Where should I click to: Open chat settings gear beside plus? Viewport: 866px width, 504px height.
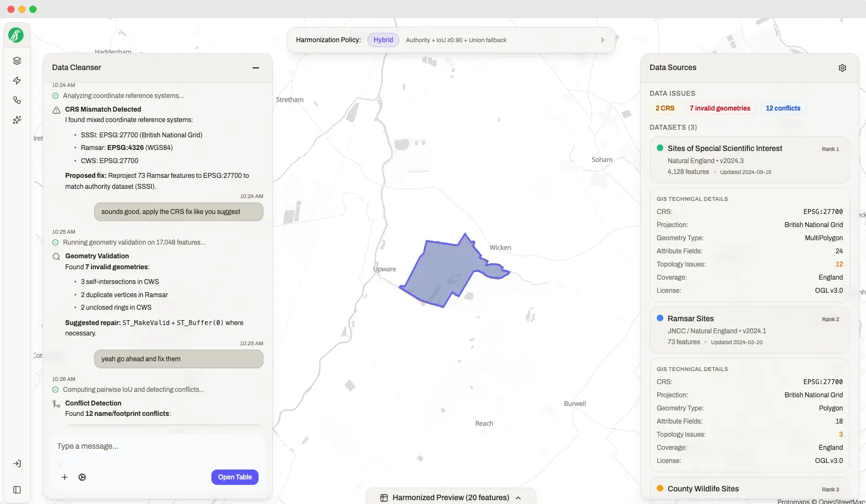coord(82,477)
